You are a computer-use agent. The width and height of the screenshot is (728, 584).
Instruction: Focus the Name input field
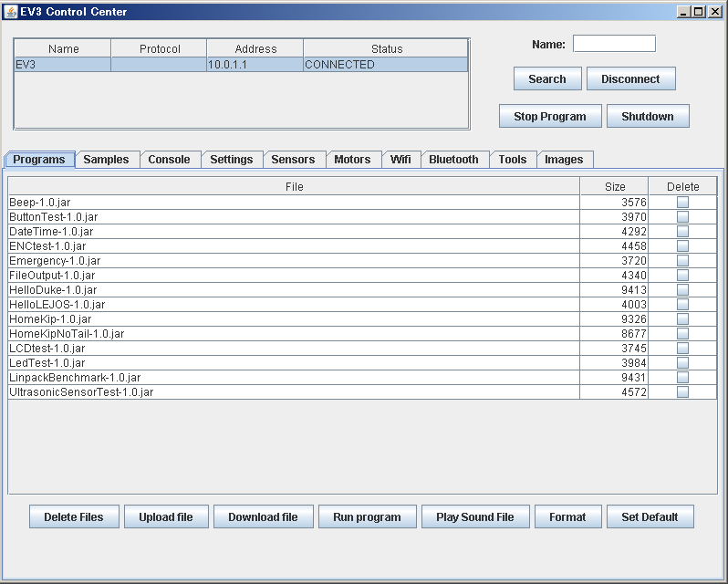click(614, 44)
